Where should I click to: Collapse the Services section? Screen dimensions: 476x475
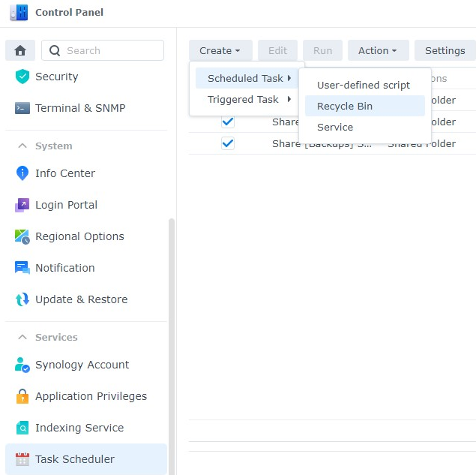(22, 337)
